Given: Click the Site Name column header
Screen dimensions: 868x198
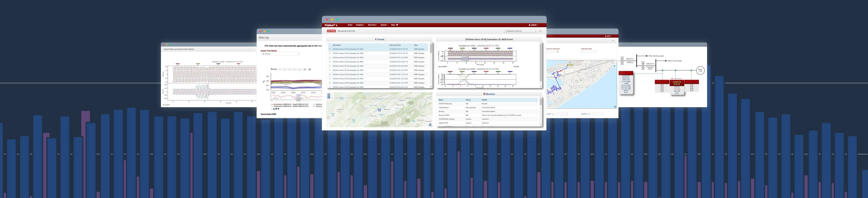Looking at the screenshot, I should click(337, 45).
